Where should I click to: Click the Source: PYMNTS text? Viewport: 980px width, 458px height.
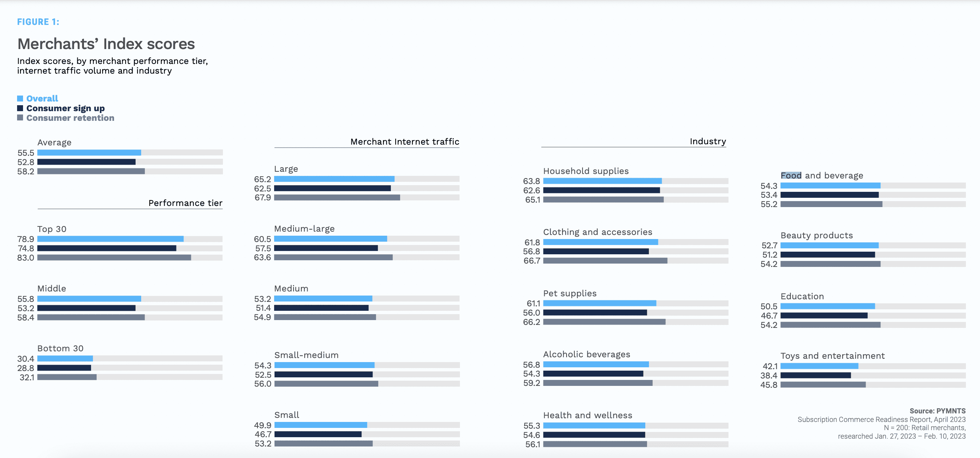[x=937, y=411]
